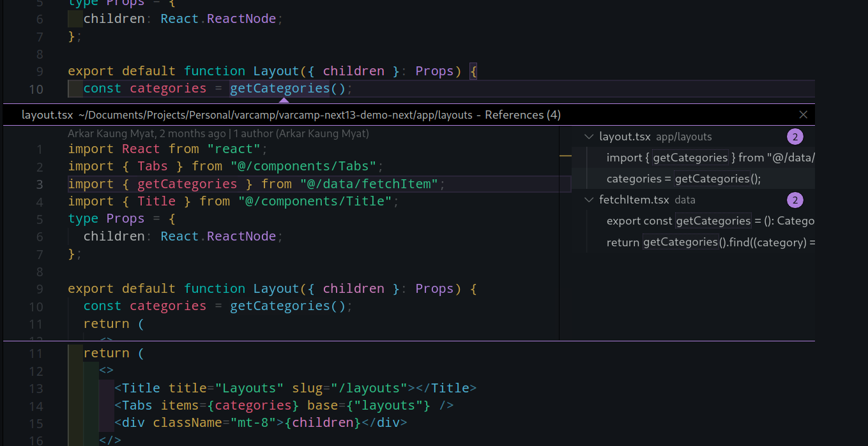The image size is (868, 446).
Task: Click getCategories in peek editor import line 3
Action: pyautogui.click(x=187, y=184)
